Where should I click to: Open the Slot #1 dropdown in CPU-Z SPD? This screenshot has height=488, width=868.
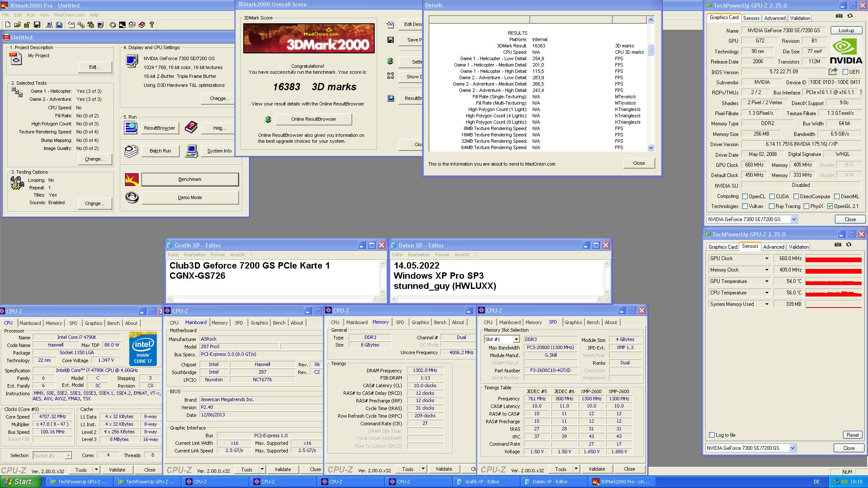516,339
